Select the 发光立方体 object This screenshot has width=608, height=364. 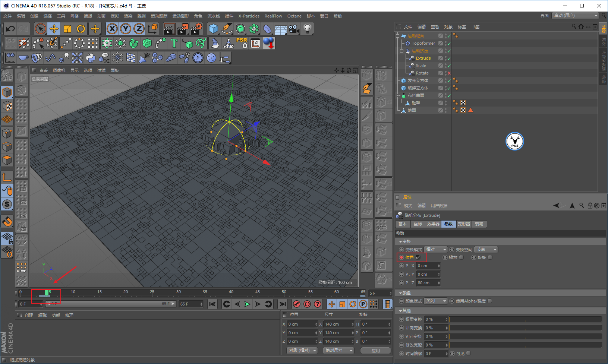[x=418, y=80]
